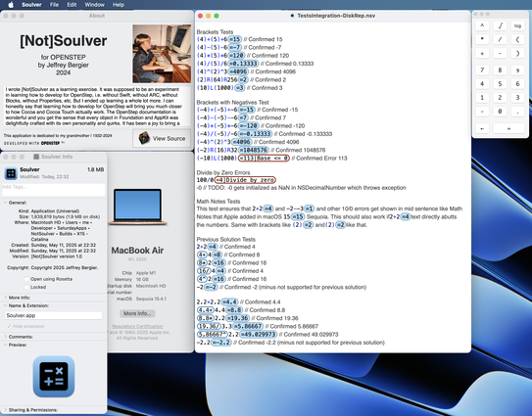Open the File menu
532x416 pixels.
tap(54, 5)
